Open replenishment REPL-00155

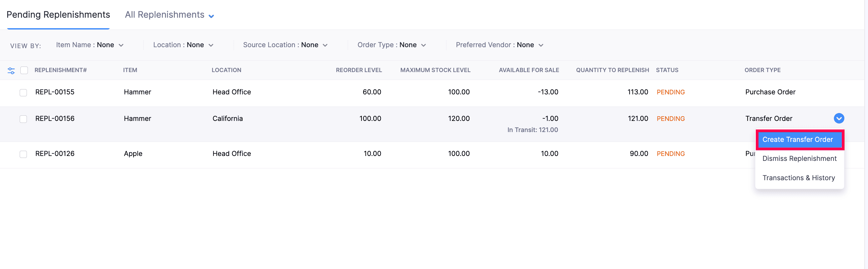click(55, 92)
